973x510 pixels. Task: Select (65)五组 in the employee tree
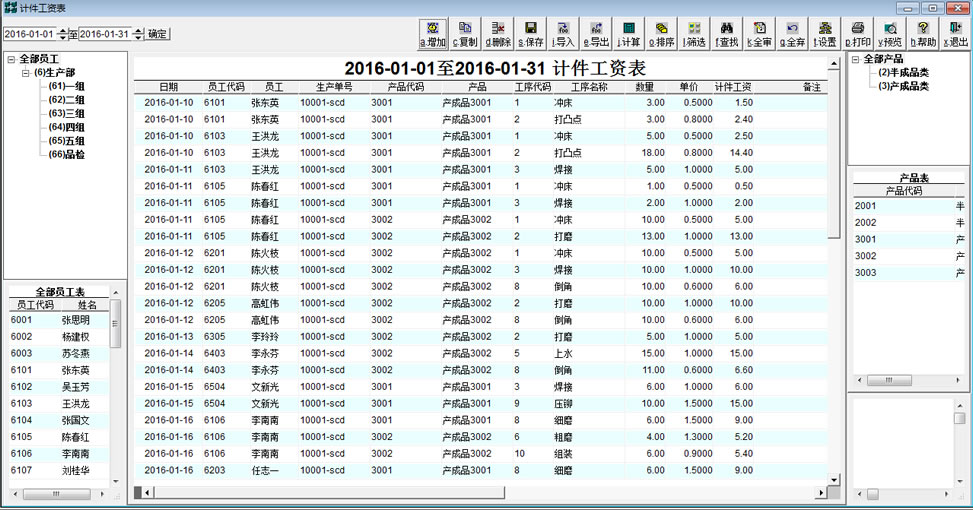[x=66, y=141]
